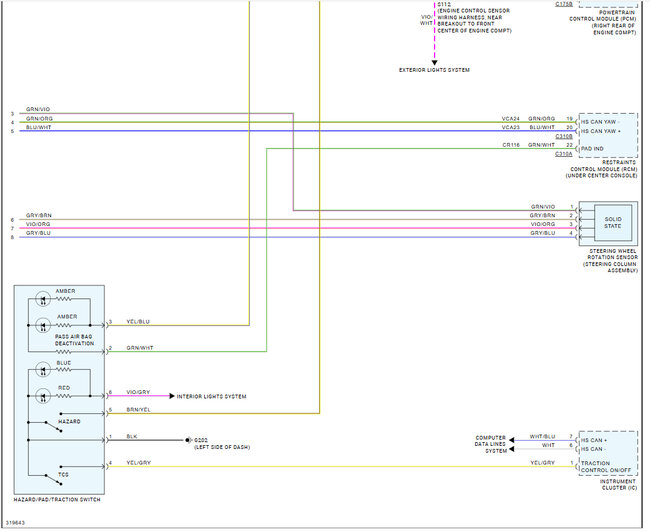Screen dimensions: 650x532
Task: Click the BLU/WHT label at wire 5 origin
Action: coord(39,127)
